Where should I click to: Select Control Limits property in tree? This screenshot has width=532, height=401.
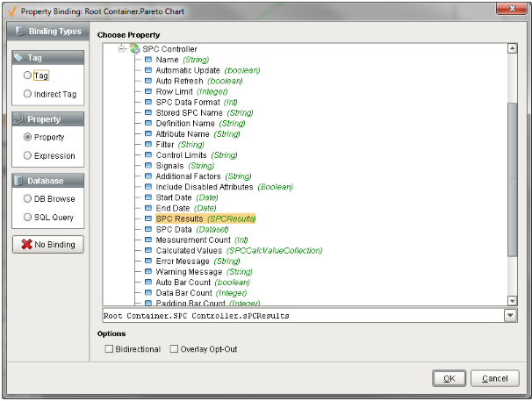click(181, 154)
